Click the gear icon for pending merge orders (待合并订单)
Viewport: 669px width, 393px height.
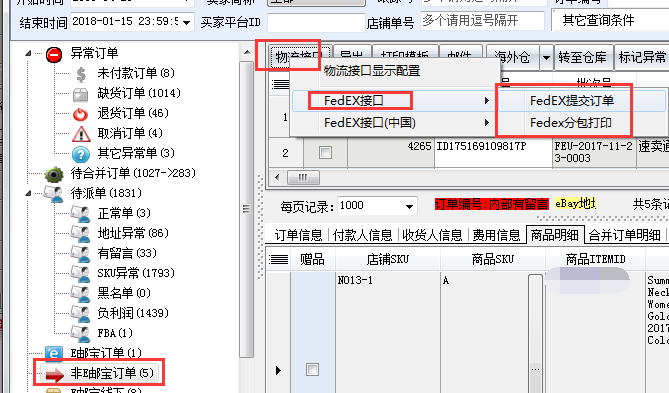point(54,174)
